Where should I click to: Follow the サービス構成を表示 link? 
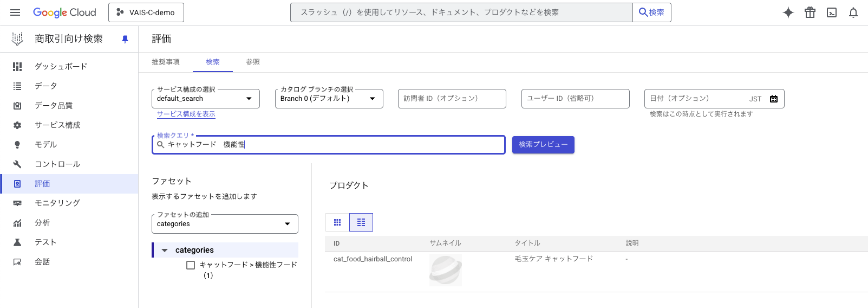(x=186, y=114)
